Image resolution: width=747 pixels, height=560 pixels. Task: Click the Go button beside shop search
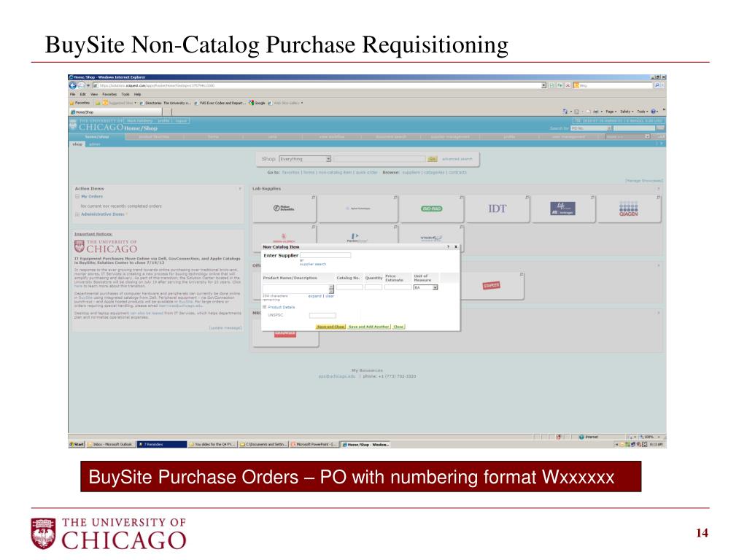[432, 159]
